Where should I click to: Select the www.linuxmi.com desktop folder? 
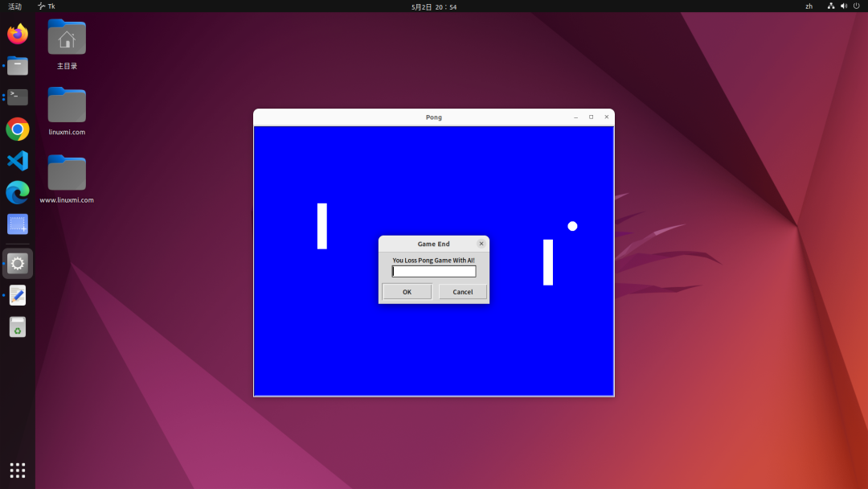point(67,179)
